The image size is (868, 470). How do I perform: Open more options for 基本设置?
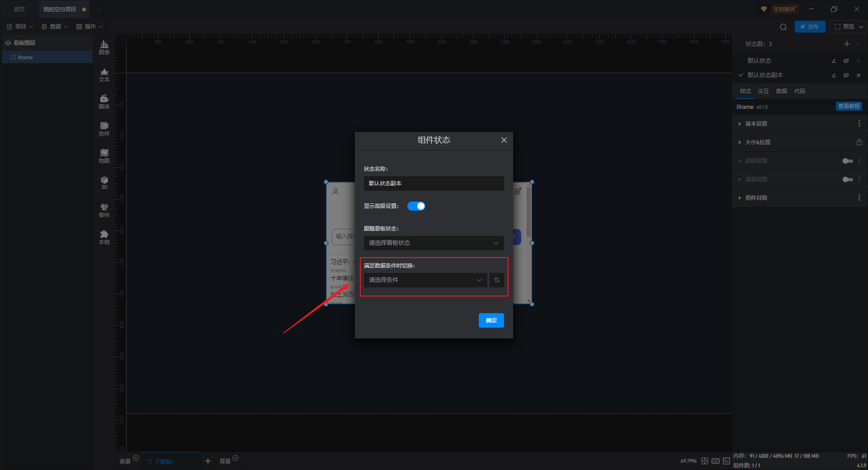pyautogui.click(x=859, y=123)
